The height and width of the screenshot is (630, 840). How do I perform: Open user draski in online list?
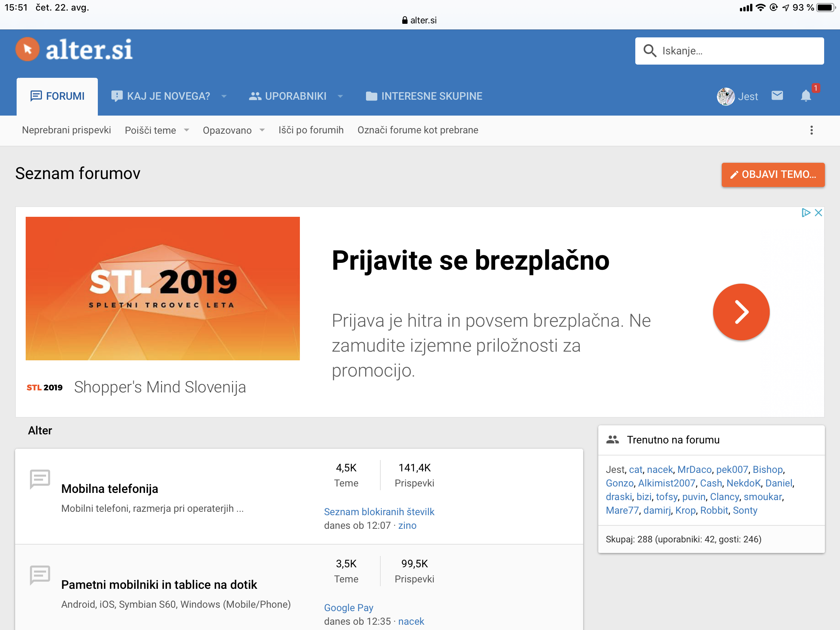tap(619, 497)
